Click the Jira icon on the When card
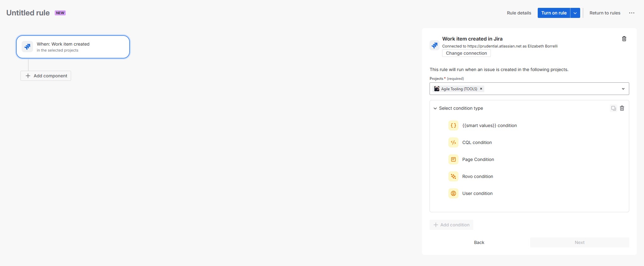This screenshot has width=644, height=266. coord(27,47)
